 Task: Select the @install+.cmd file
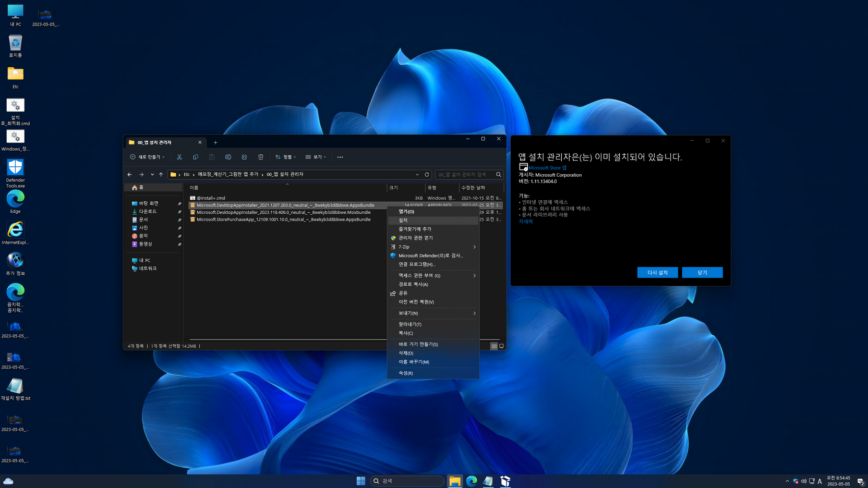211,198
